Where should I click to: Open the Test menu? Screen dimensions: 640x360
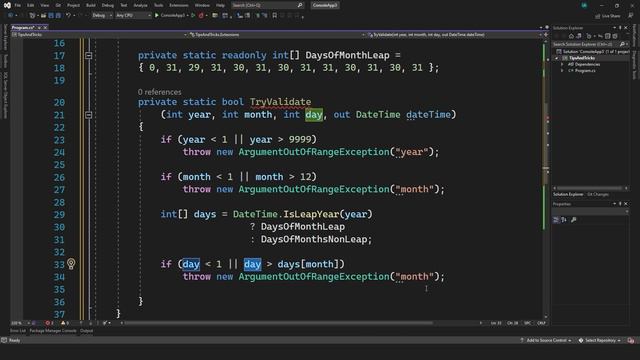coord(124,5)
